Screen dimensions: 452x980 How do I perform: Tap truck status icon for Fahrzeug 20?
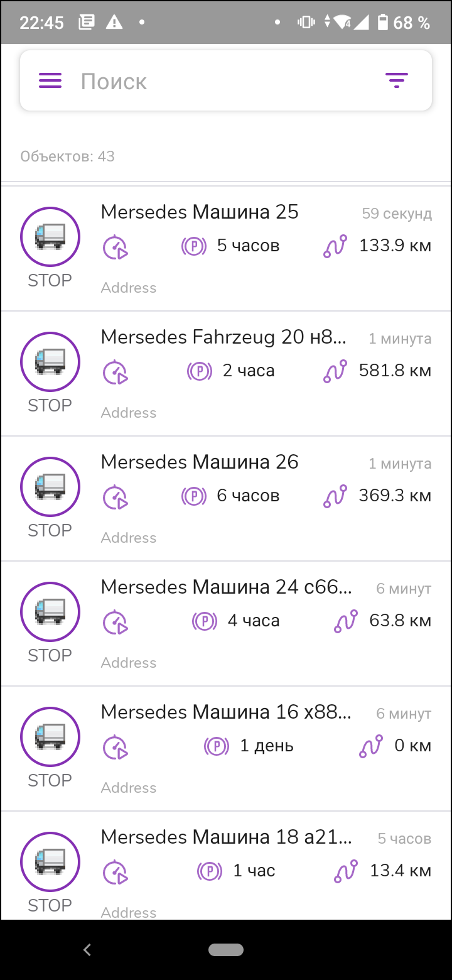pos(50,362)
